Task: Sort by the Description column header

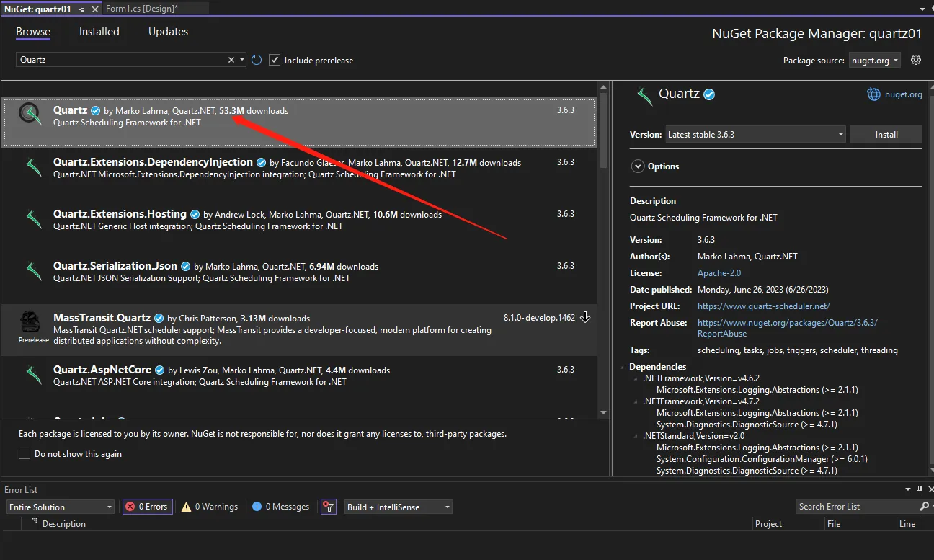Action: point(64,524)
